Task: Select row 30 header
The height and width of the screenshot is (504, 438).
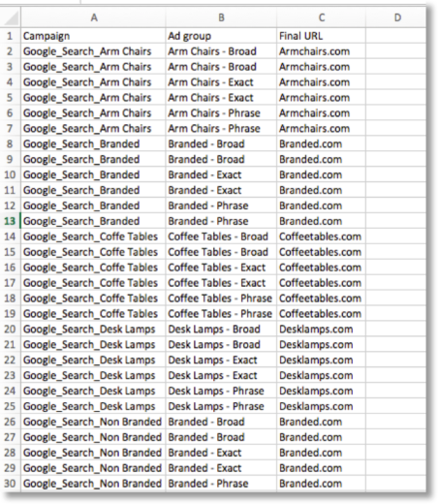Action: point(10,484)
